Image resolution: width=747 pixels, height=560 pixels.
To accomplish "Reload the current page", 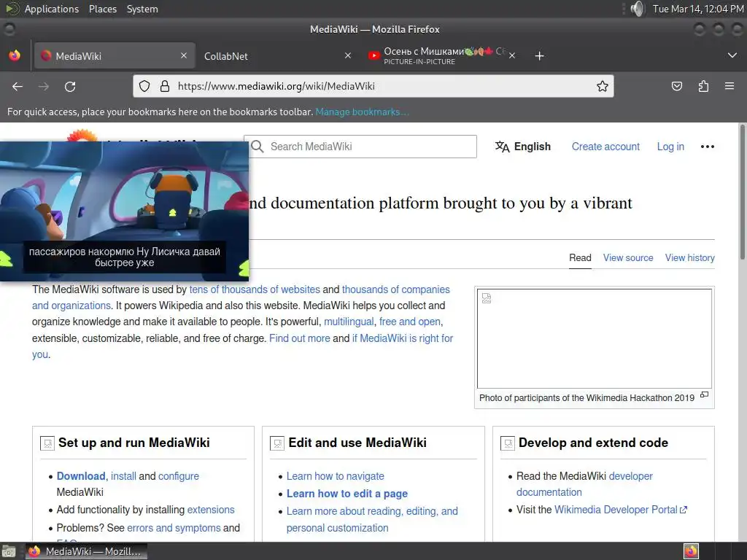I will click(70, 86).
